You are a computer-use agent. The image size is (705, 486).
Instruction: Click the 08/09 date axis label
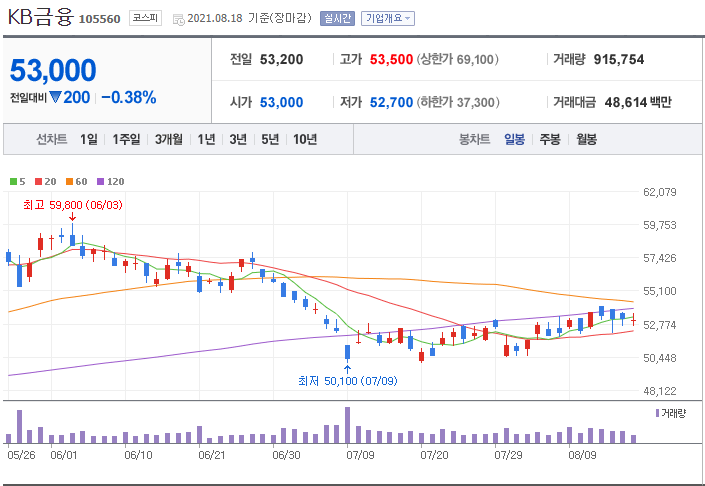click(x=582, y=455)
